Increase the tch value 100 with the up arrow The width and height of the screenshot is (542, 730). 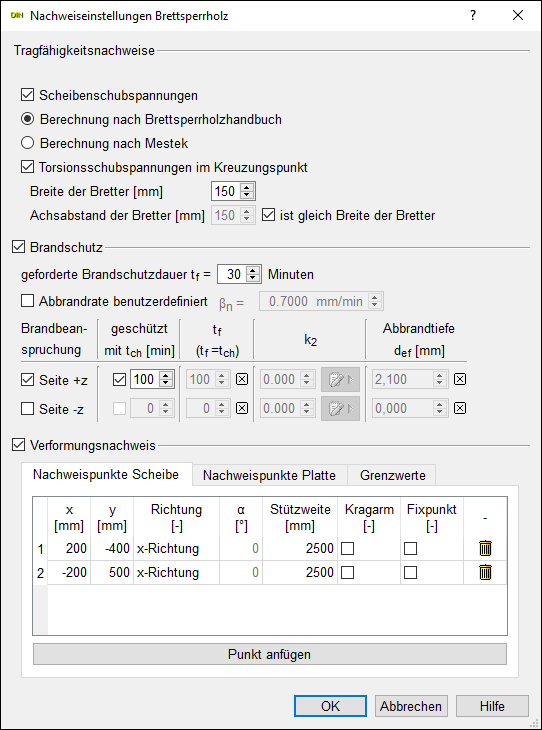(165, 376)
